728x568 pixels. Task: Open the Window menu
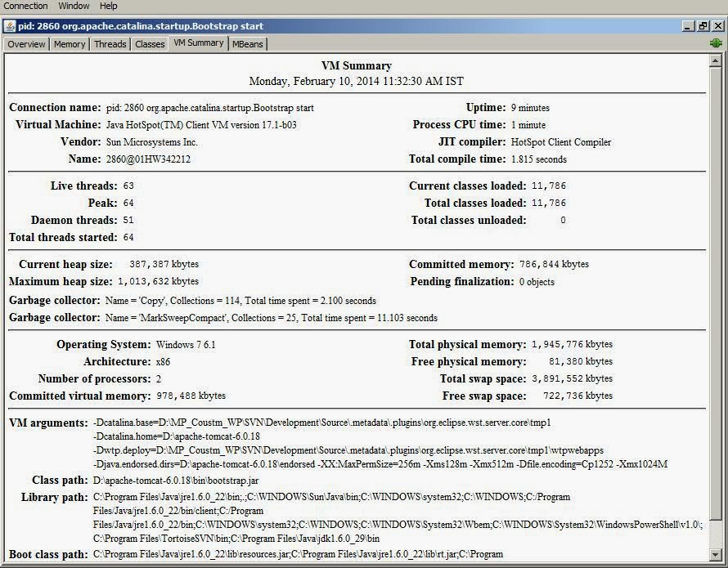pos(74,6)
